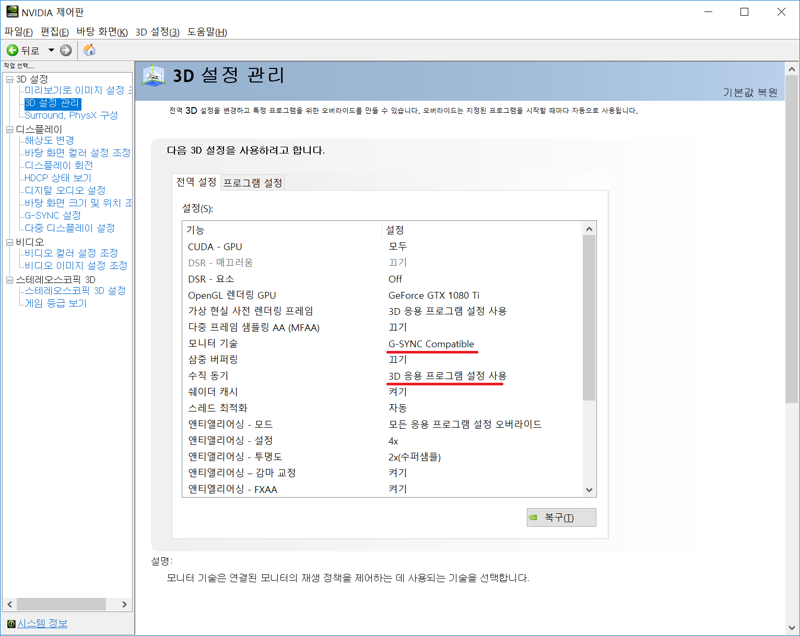Select the DSR - 요소 setting row
800x636 pixels.
point(382,279)
